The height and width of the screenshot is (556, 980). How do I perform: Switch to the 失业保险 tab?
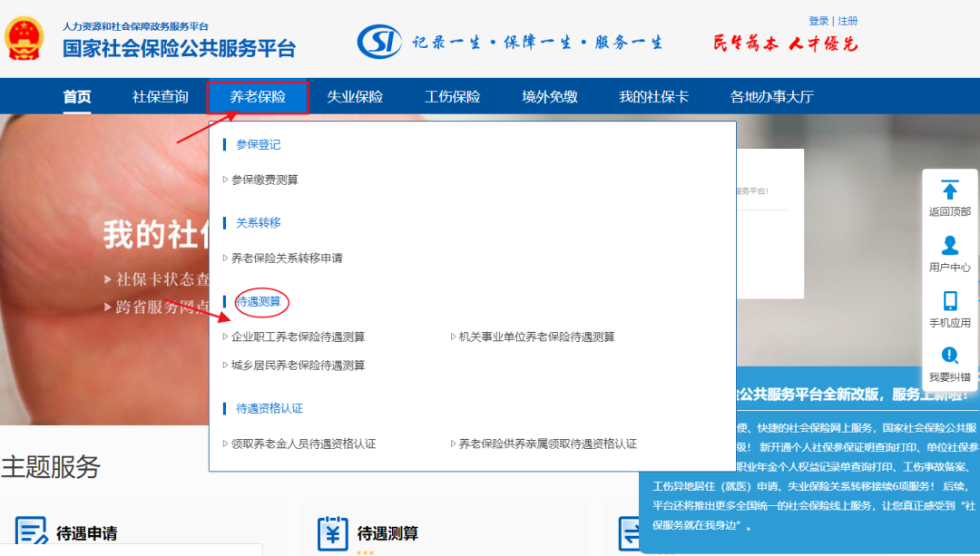coord(356,95)
